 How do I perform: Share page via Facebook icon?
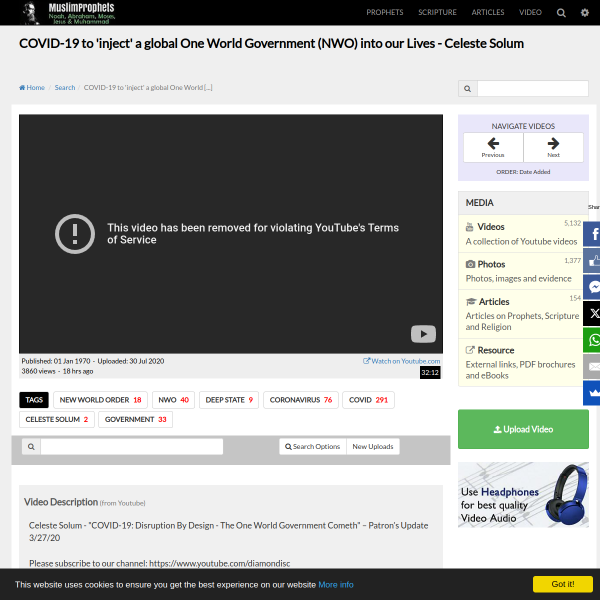[x=594, y=234]
